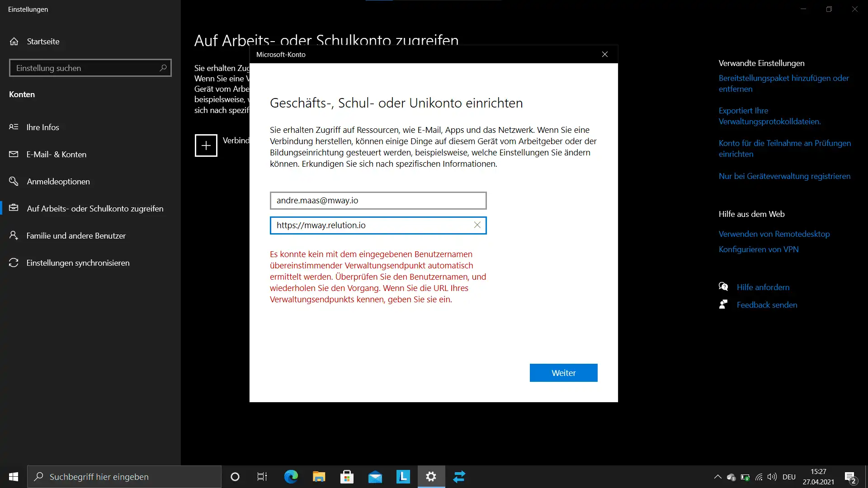The height and width of the screenshot is (488, 868).
Task: Click the Ihre Infos sidebar icon
Action: pyautogui.click(x=14, y=127)
